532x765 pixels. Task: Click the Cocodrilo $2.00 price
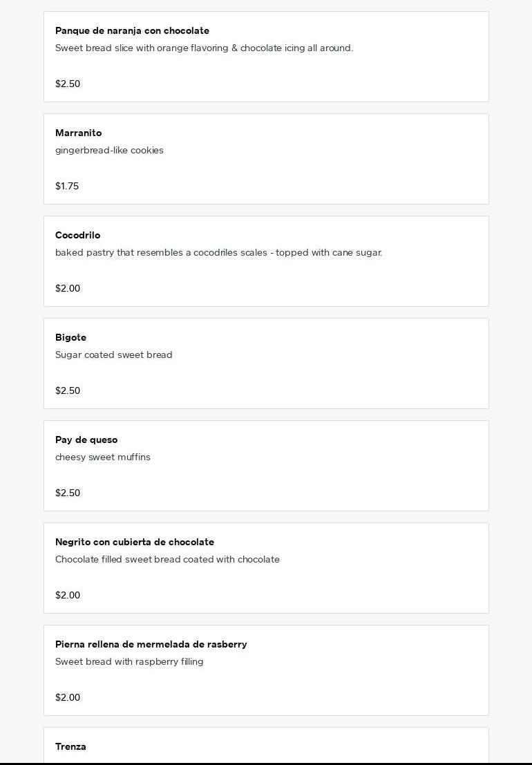(x=68, y=288)
